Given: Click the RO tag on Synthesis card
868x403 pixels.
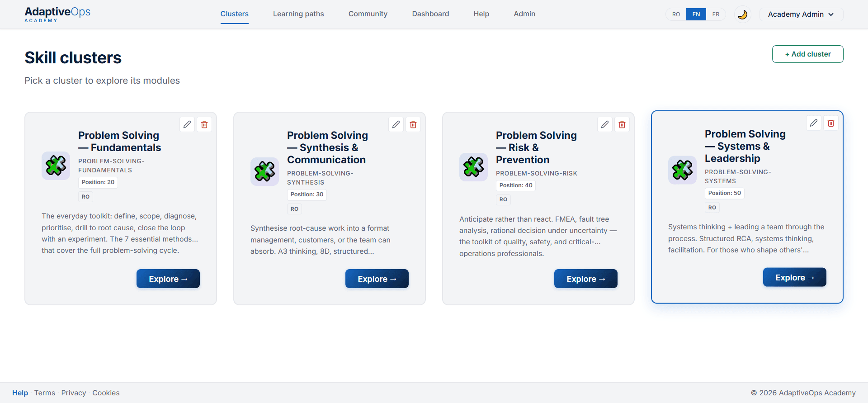Looking at the screenshot, I should click(x=294, y=209).
